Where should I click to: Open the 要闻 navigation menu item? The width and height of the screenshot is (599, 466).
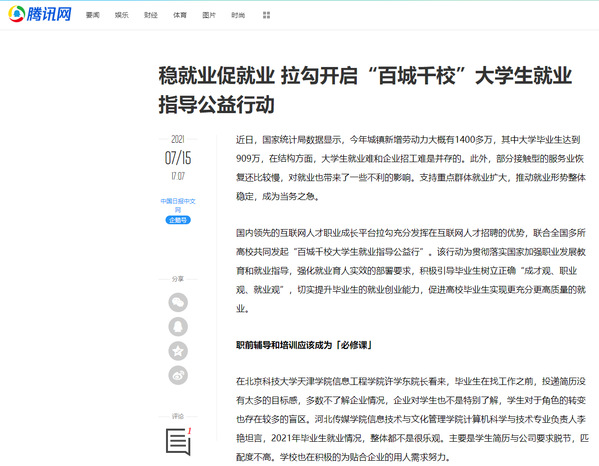click(92, 15)
